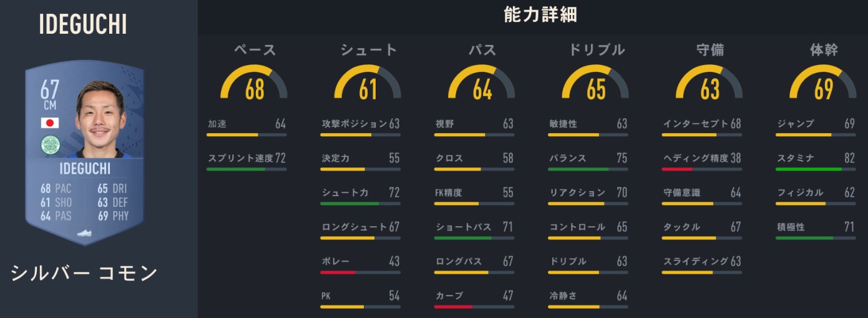The height and width of the screenshot is (318, 868).
Task: Click the Celtic club crest icon
Action: 49,145
